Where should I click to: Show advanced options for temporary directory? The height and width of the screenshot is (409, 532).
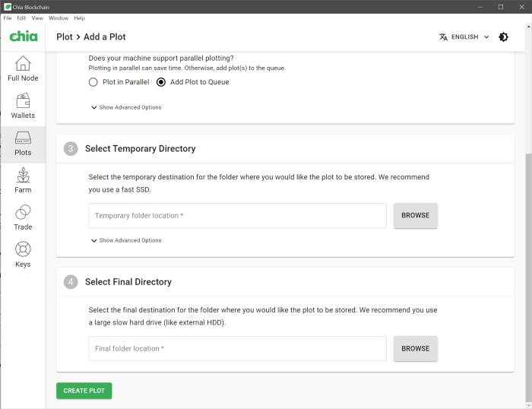click(126, 240)
